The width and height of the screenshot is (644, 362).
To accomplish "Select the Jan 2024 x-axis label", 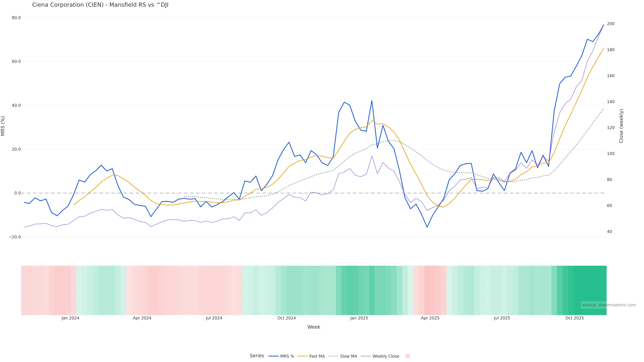I will point(70,318).
